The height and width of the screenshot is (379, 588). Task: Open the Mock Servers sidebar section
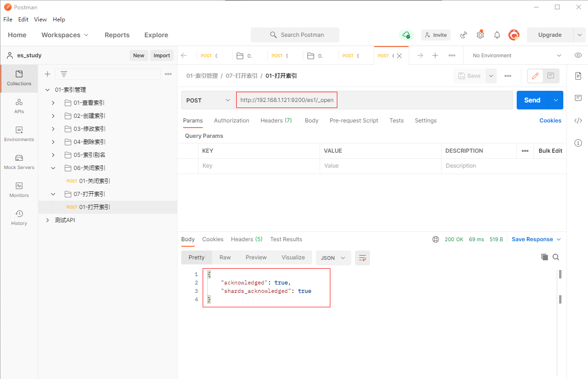19,162
